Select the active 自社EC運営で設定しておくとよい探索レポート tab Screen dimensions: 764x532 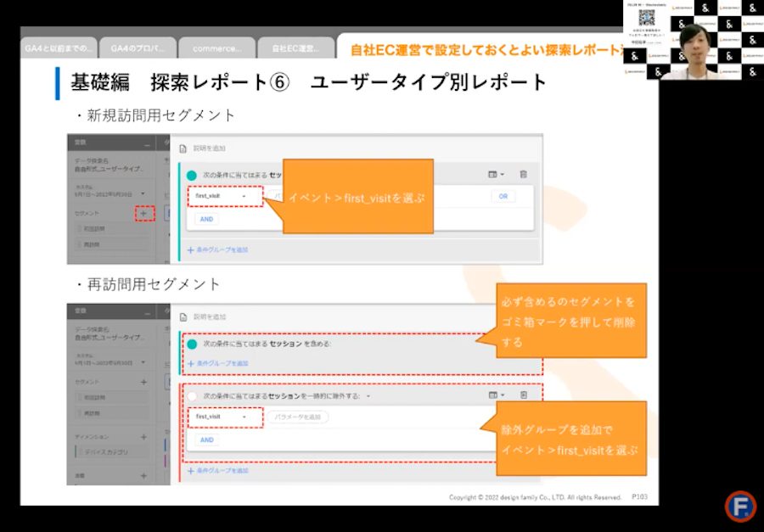pyautogui.click(x=482, y=48)
